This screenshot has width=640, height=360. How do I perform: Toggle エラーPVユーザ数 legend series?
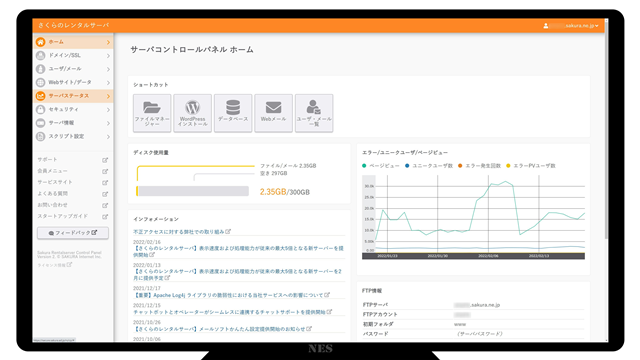531,166
